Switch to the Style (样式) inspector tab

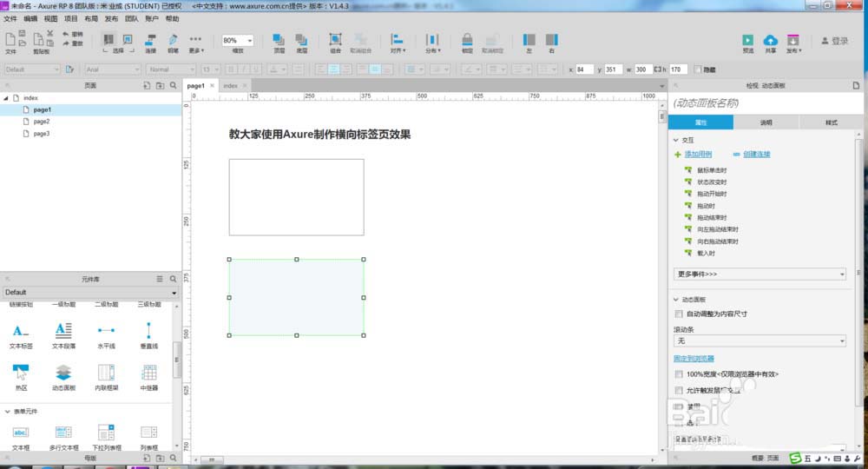832,122
